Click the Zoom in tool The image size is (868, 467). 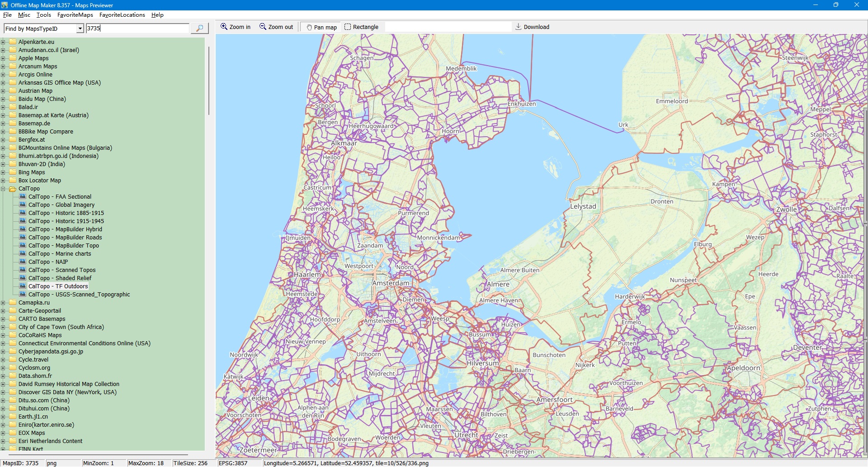[235, 27]
